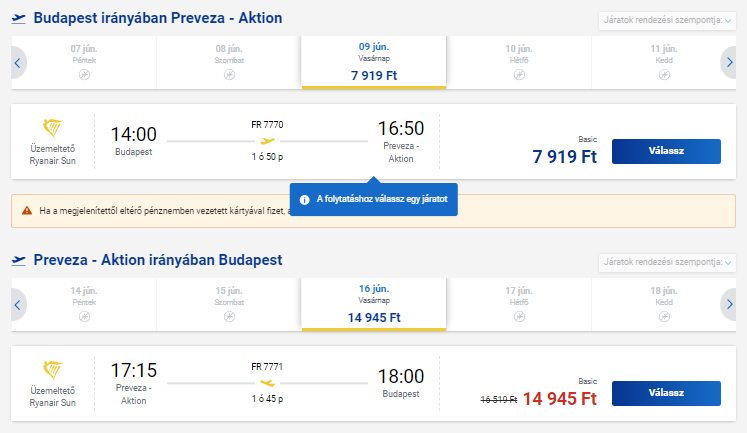
Task: Click plane icon beside Budapest irányában Preveza heading
Action: point(19,19)
